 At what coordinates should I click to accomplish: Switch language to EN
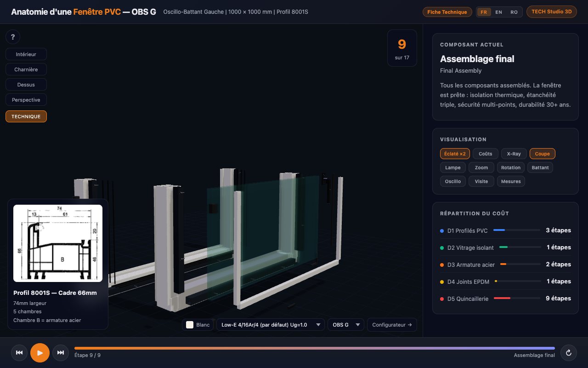(498, 12)
